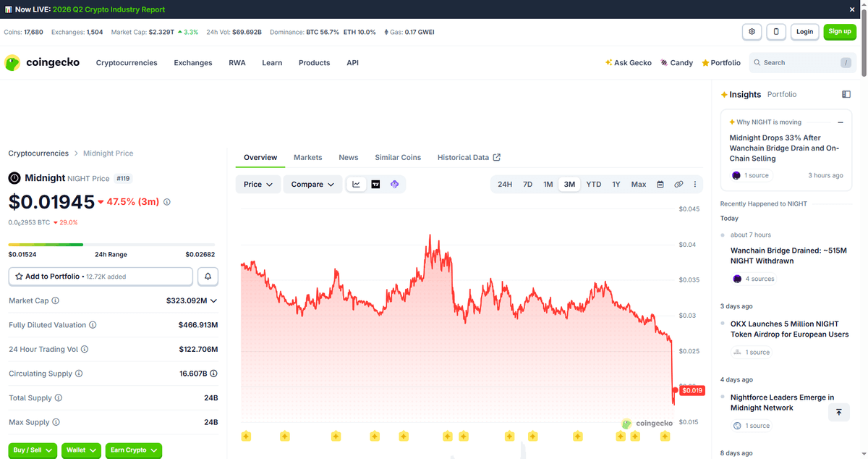Set a price alert with bell icon
Screen dimensions: 868x459
[208, 277]
